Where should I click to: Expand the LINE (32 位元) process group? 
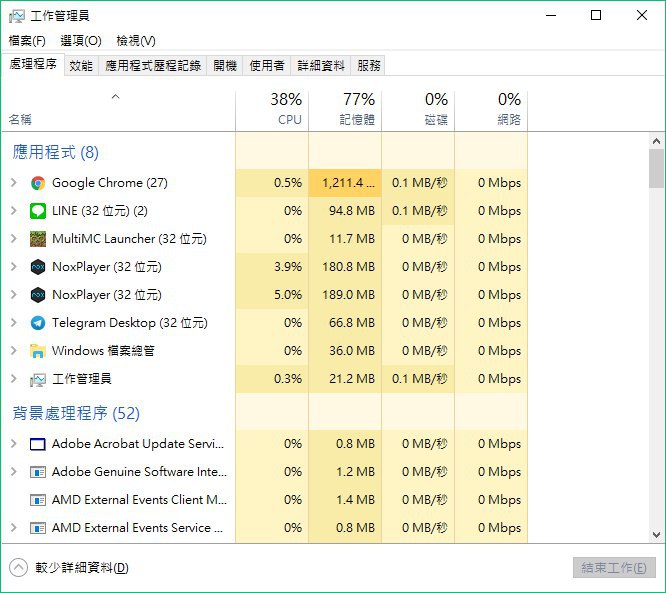(14, 211)
